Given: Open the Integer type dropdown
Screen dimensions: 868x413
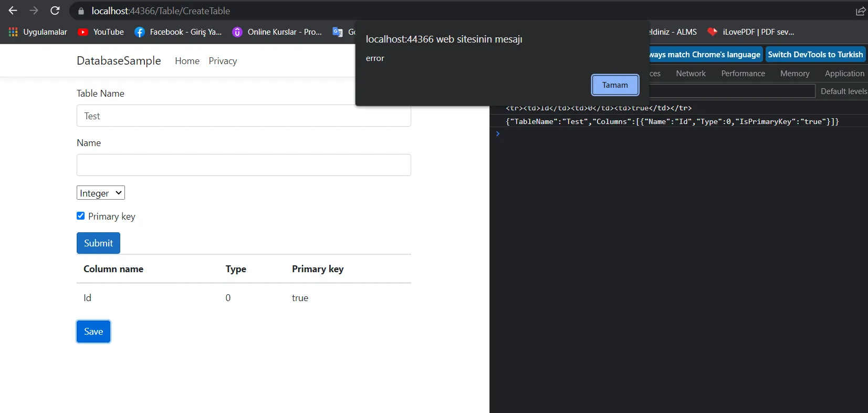Looking at the screenshot, I should pyautogui.click(x=101, y=193).
